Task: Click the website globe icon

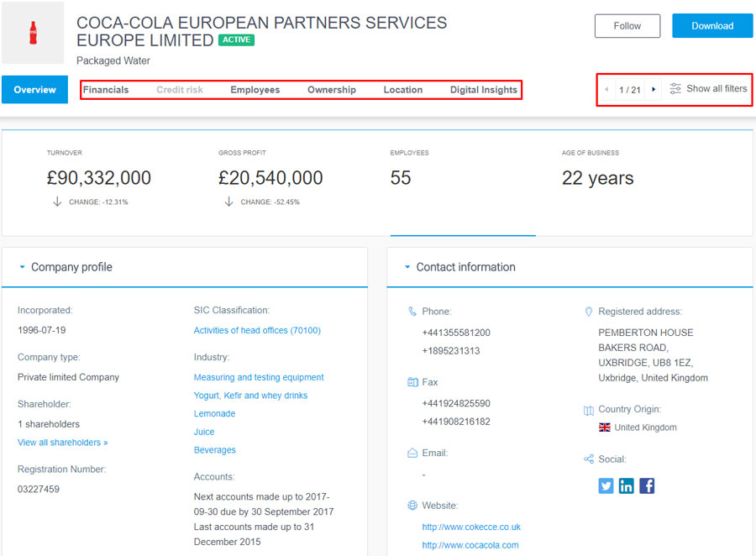Action: click(412, 506)
